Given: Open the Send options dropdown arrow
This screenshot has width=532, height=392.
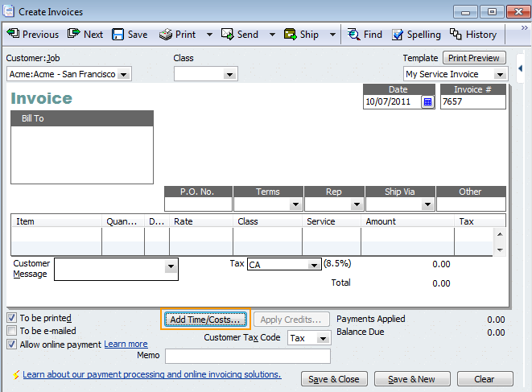Looking at the screenshot, I should [x=272, y=35].
